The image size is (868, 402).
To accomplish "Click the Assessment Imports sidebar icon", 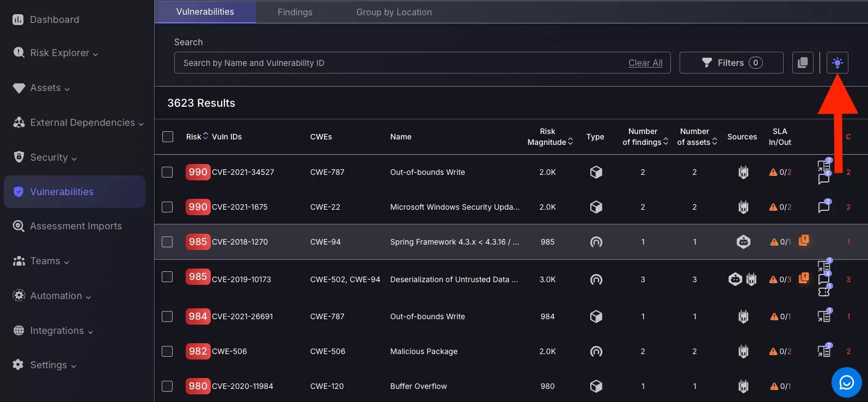I will [x=19, y=226].
